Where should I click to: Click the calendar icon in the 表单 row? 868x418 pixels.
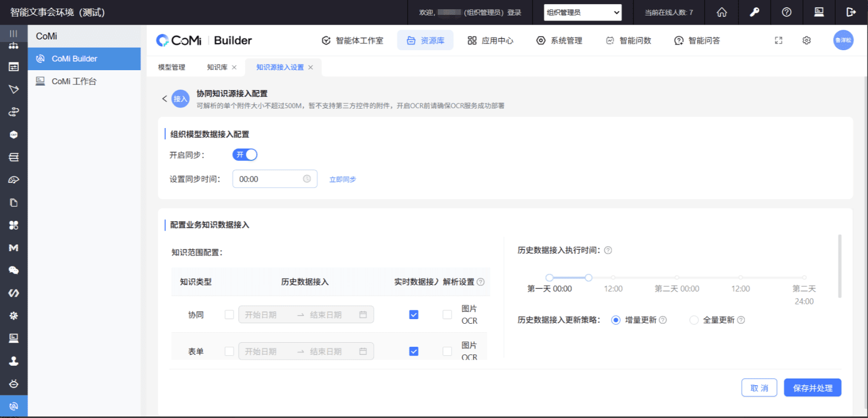point(363,351)
